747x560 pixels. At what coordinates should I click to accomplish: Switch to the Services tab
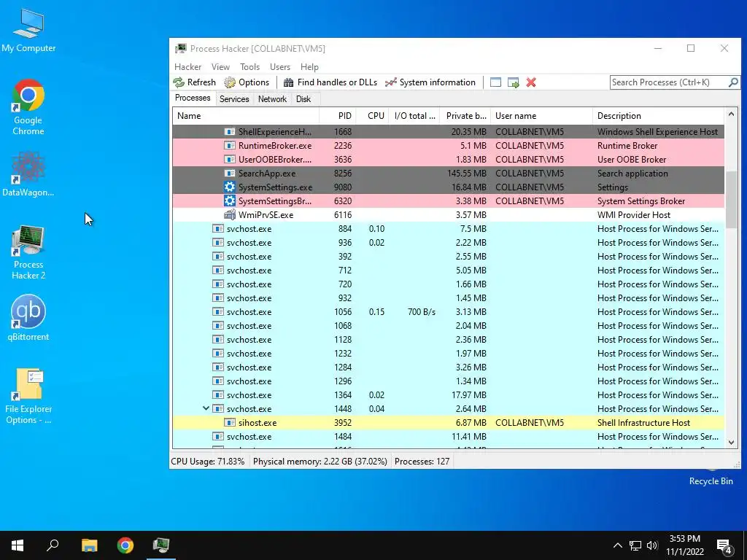[x=234, y=99]
